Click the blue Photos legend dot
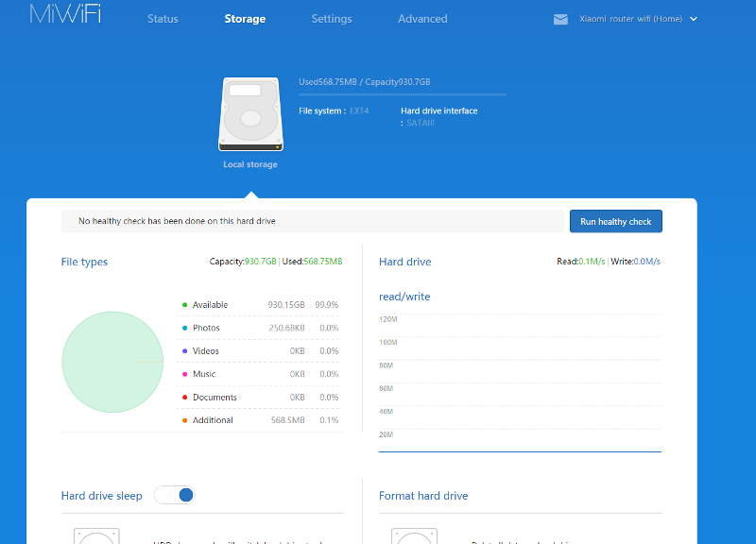This screenshot has width=756, height=544. 184,329
